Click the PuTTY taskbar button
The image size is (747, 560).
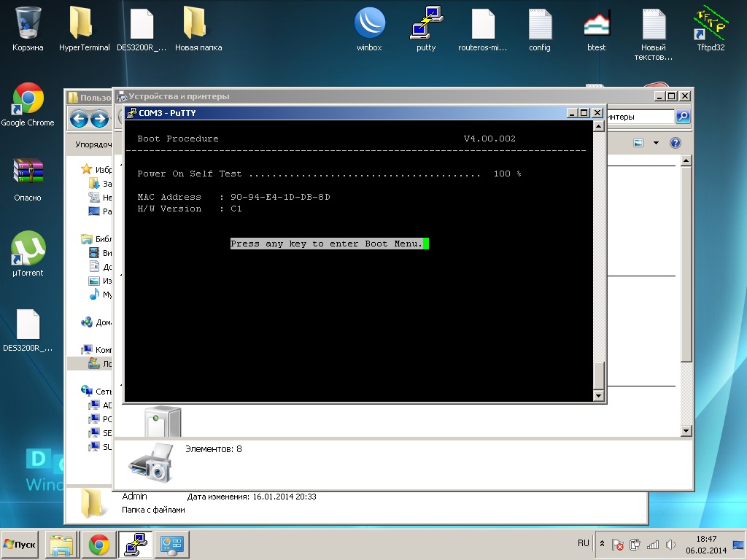click(x=135, y=545)
